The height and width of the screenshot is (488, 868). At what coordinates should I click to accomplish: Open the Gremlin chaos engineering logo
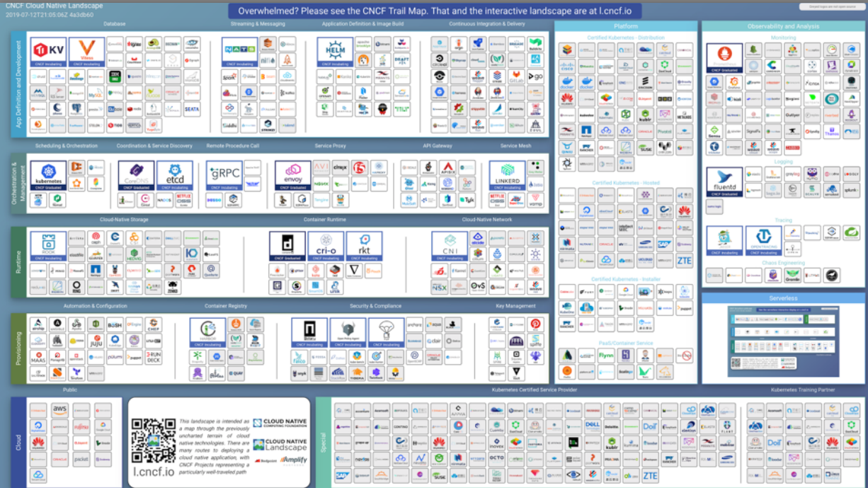coord(793,276)
